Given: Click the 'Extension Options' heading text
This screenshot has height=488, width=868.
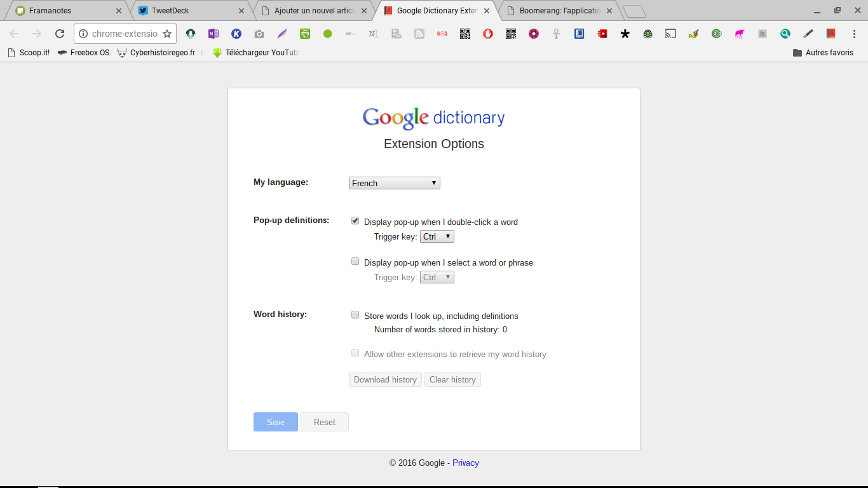Looking at the screenshot, I should (x=434, y=144).
